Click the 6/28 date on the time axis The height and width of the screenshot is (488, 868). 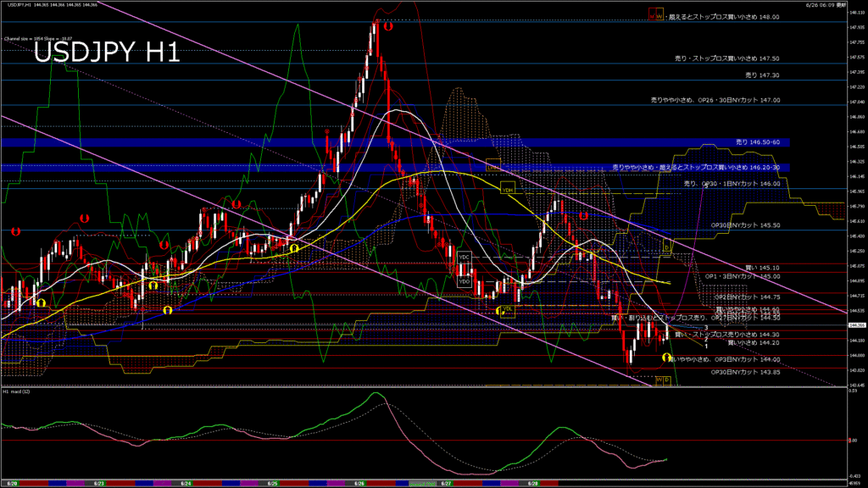pos(533,484)
